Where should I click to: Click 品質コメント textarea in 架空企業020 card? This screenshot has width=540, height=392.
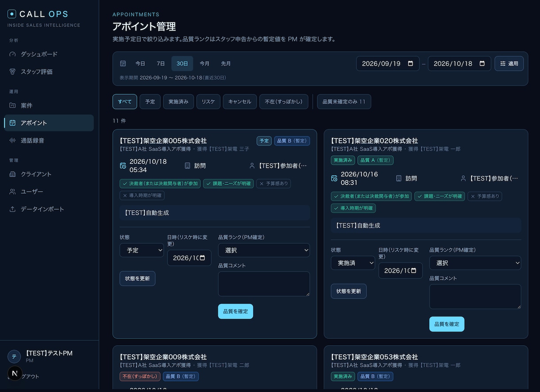(x=475, y=296)
